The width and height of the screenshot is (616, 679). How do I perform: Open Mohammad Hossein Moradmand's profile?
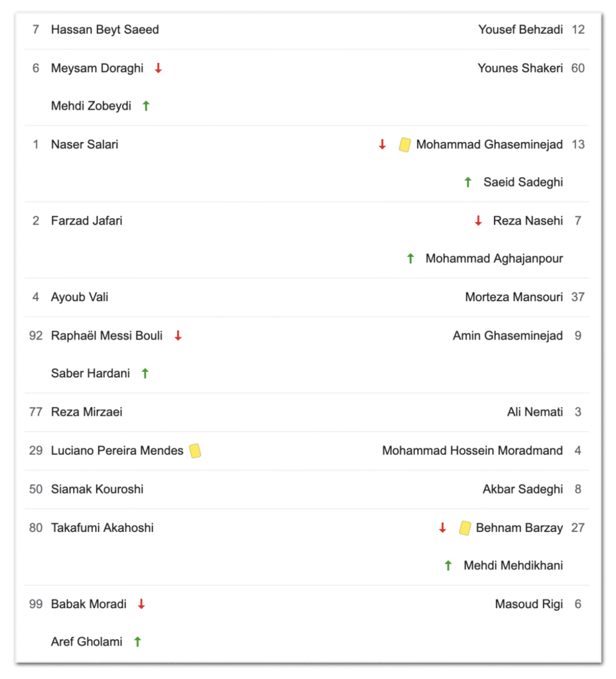click(472, 451)
